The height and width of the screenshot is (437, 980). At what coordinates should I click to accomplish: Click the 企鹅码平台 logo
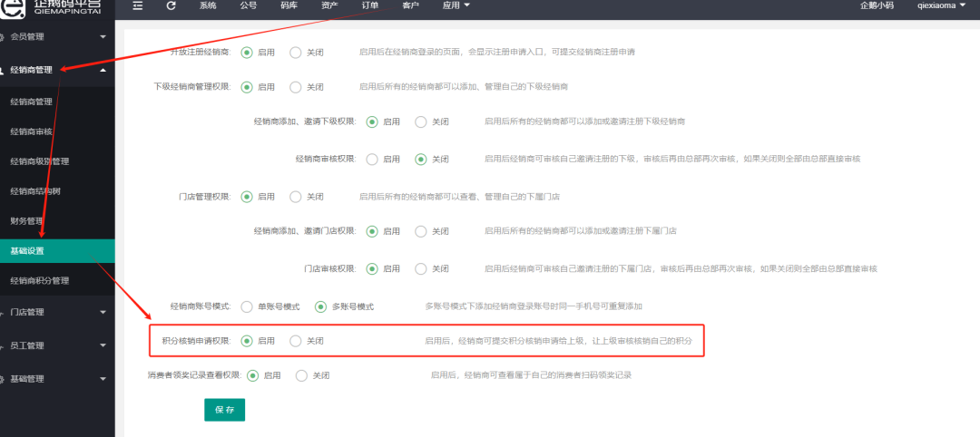(x=56, y=6)
